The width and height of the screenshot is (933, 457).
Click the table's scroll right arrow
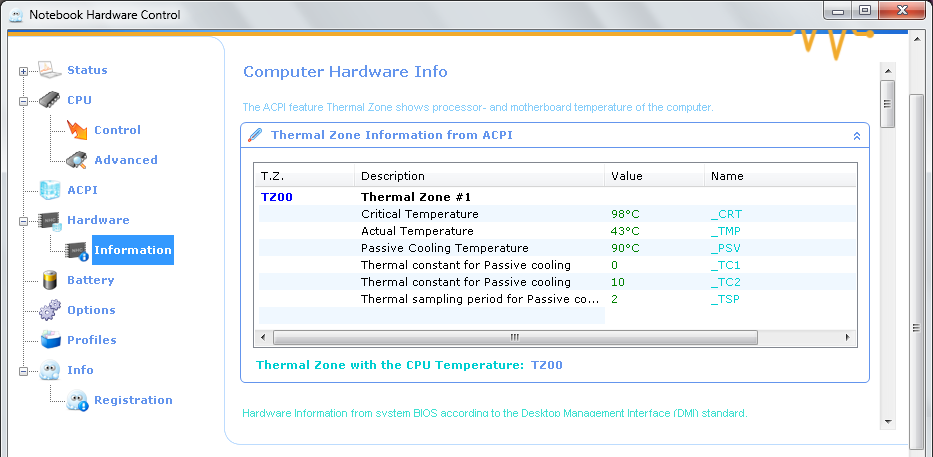[x=848, y=337]
